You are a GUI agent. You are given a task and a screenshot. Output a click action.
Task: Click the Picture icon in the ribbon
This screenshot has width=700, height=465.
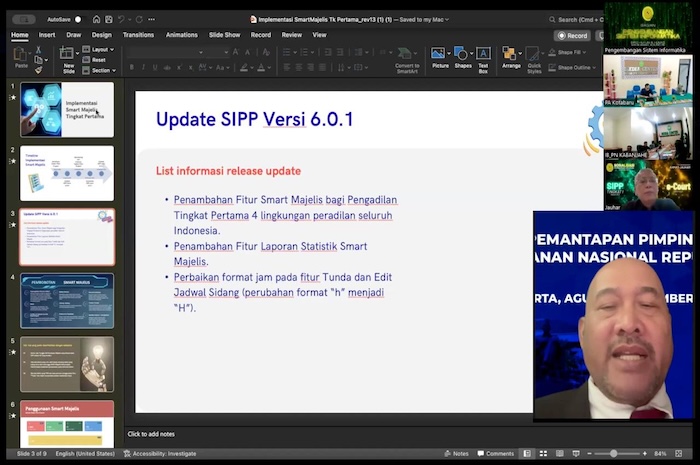[439, 58]
